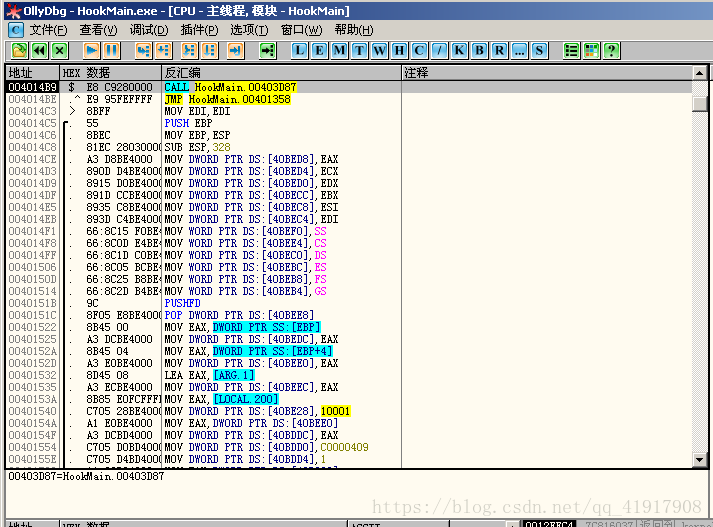Image resolution: width=713 pixels, height=527 pixels.
Task: Select LEA EAX,[ARG.1] instruction
Action: coord(209,375)
